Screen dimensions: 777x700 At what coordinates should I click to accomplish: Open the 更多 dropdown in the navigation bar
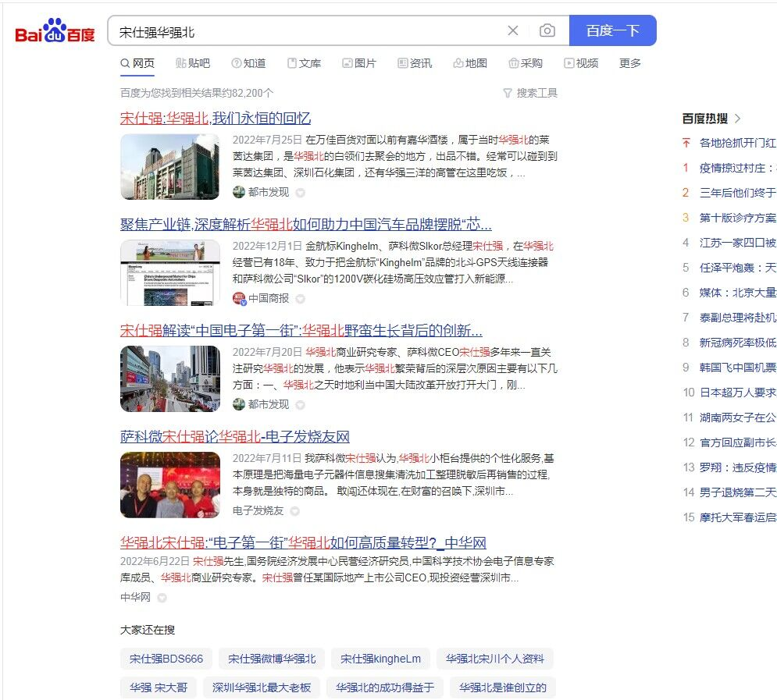click(x=629, y=63)
